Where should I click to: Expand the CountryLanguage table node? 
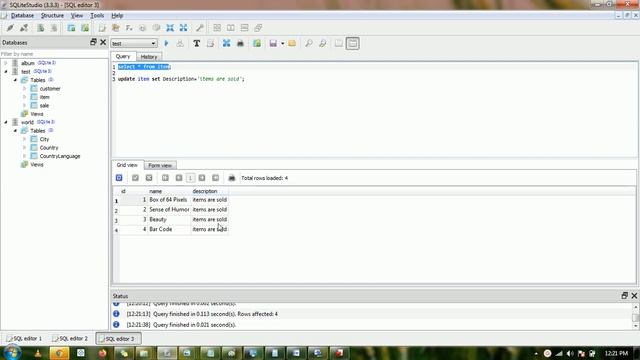(24, 156)
